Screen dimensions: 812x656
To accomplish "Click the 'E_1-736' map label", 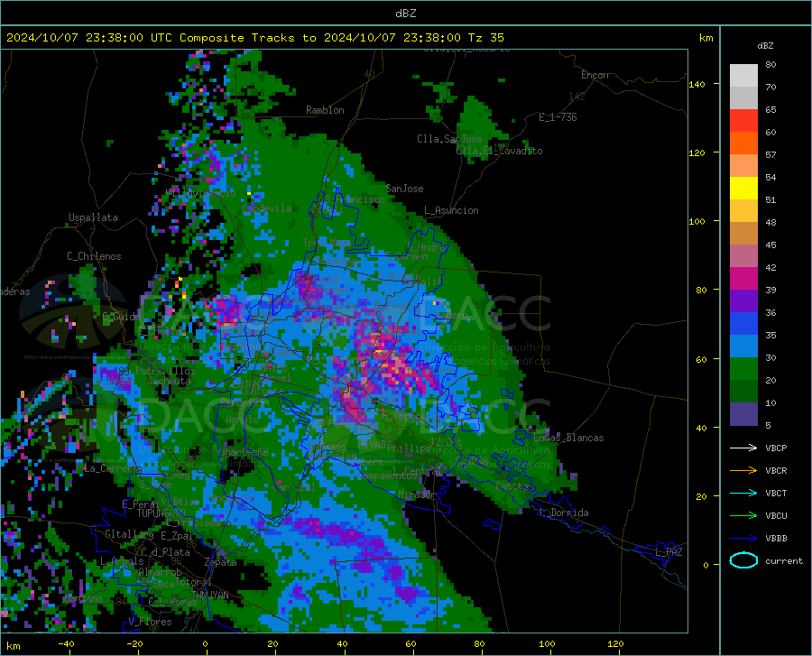I will [x=558, y=117].
